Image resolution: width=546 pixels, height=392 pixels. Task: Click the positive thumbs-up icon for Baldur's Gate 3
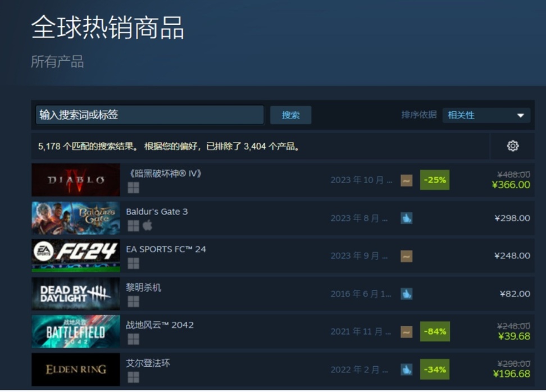coord(406,218)
